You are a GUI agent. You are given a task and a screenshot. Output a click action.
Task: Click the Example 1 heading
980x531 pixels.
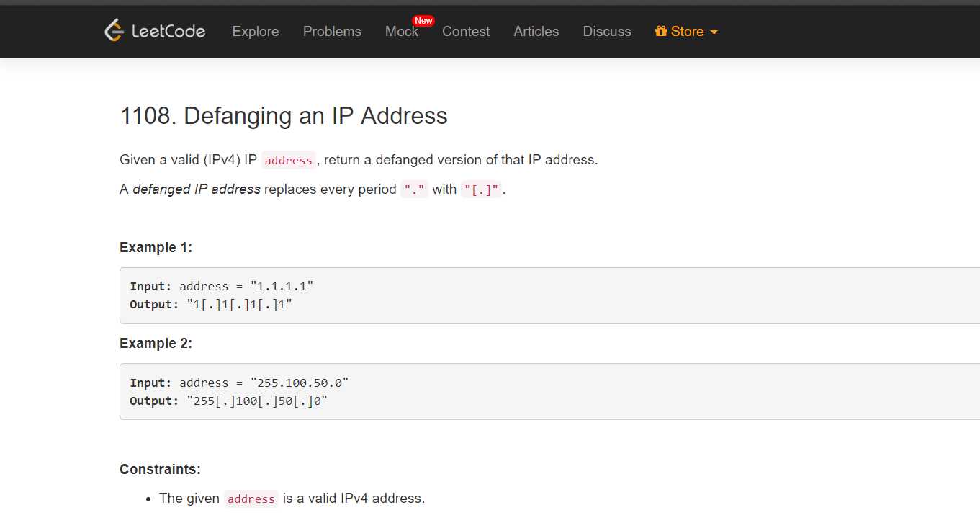pos(156,247)
